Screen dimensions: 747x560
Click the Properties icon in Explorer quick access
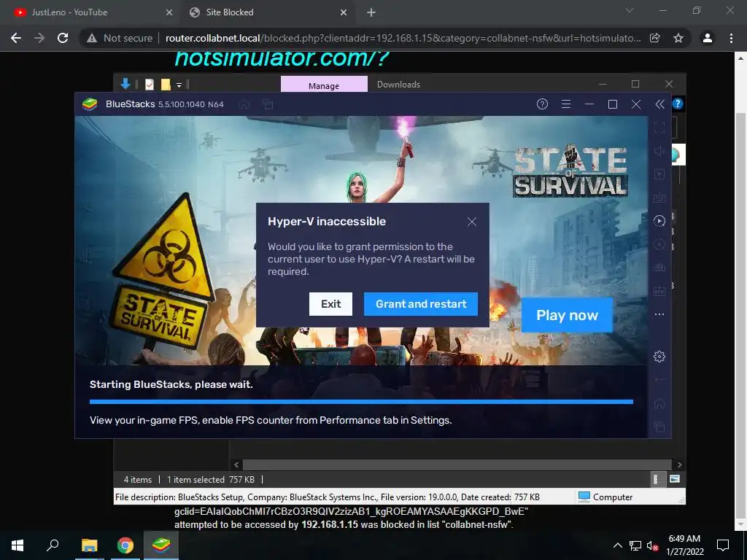pyautogui.click(x=150, y=85)
